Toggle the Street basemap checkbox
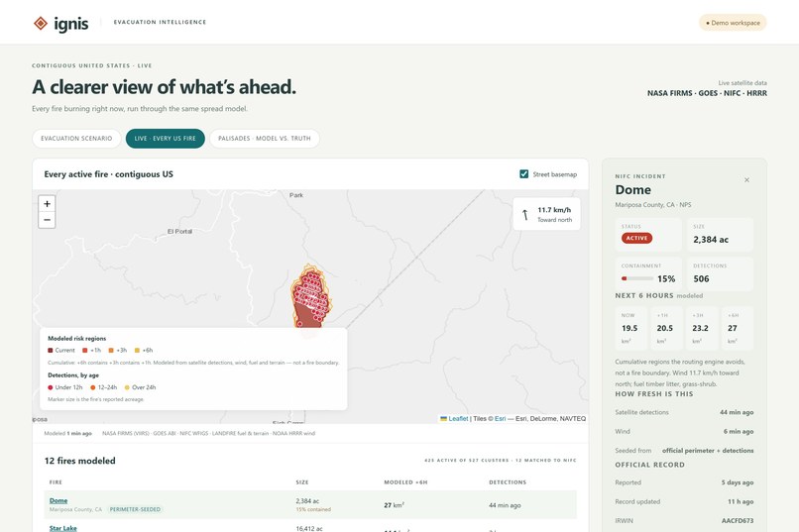Image resolution: width=799 pixels, height=532 pixels. pyautogui.click(x=523, y=174)
